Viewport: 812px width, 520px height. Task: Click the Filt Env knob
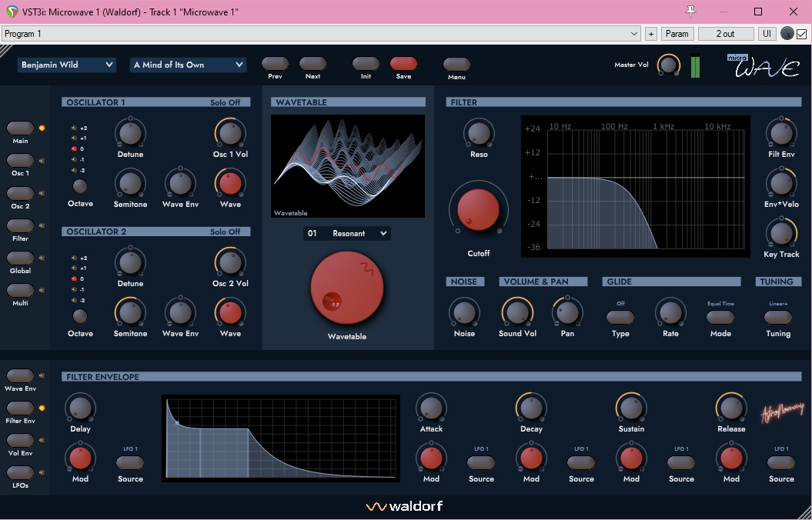pyautogui.click(x=781, y=133)
